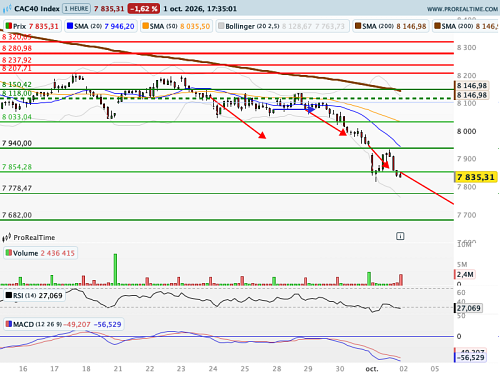Screen dimensions: 500x375
Task: Click the SMA (50) value 8 035,50
Action: (195, 26)
